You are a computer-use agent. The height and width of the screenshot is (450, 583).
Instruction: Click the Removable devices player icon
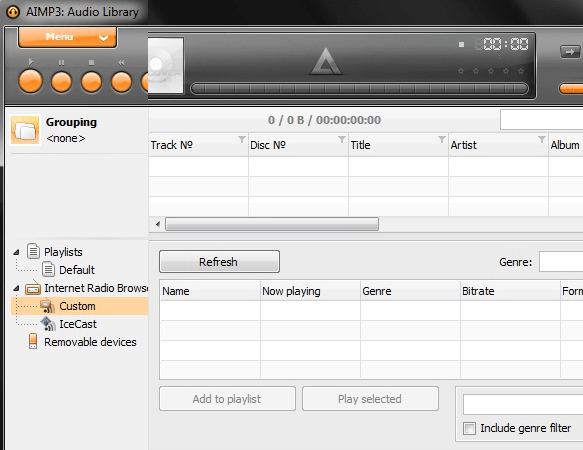point(33,341)
